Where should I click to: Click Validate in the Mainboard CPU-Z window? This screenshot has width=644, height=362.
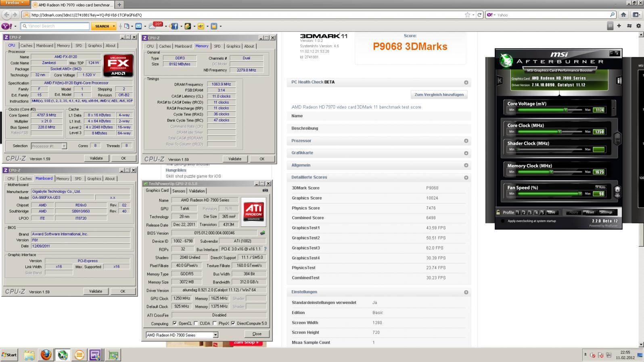[96, 291]
